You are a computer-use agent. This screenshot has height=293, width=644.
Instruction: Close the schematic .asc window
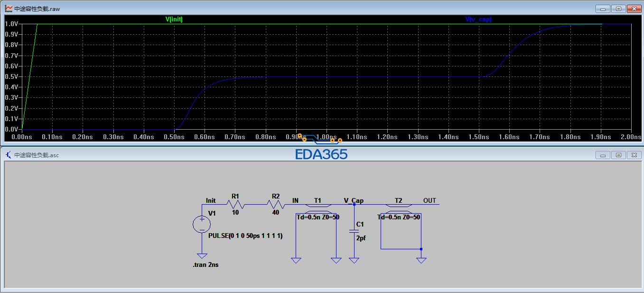(x=634, y=155)
